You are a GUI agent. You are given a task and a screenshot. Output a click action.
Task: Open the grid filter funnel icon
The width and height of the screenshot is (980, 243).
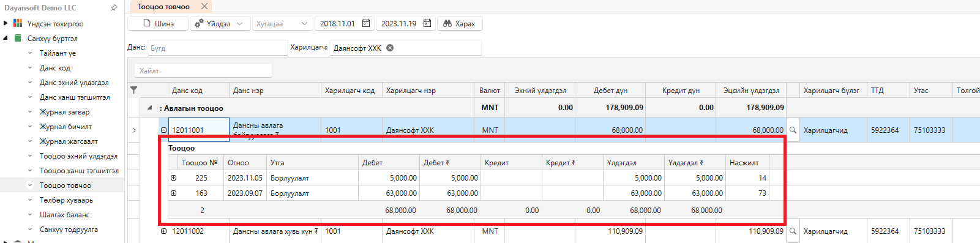pos(134,90)
